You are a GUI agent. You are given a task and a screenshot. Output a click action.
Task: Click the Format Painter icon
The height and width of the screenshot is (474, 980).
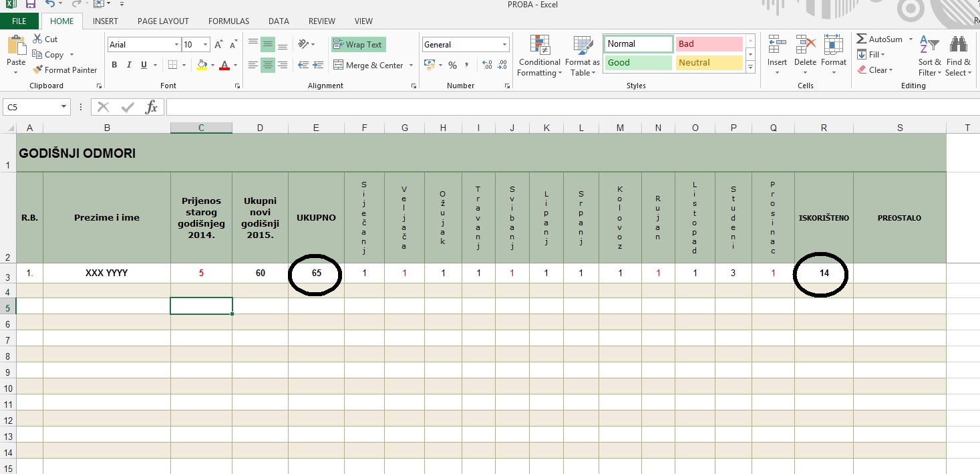pyautogui.click(x=37, y=70)
